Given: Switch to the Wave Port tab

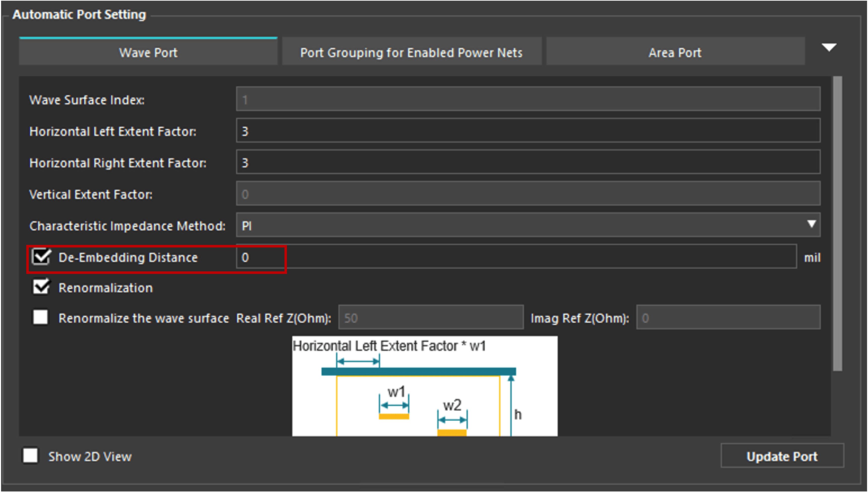Looking at the screenshot, I should (x=148, y=52).
